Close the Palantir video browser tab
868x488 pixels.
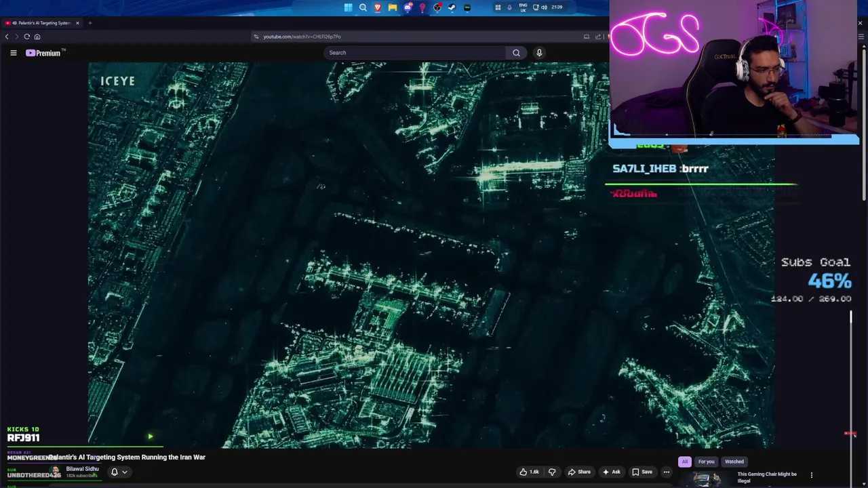(77, 23)
